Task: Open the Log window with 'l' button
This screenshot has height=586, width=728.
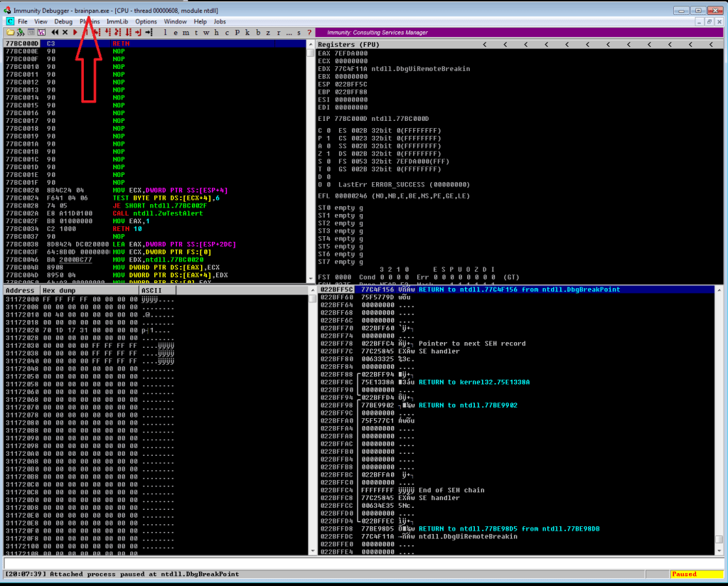Action: pyautogui.click(x=166, y=32)
